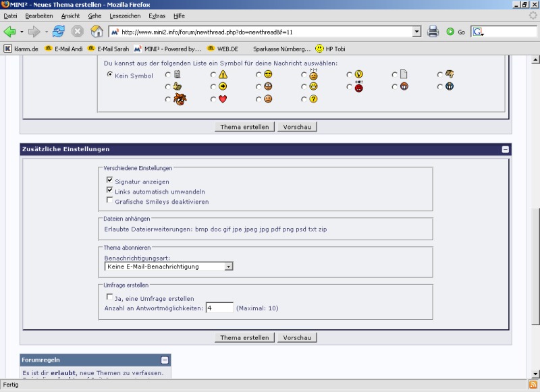The width and height of the screenshot is (540, 392).
Task: Click the printer icon in the toolbar
Action: point(433,32)
